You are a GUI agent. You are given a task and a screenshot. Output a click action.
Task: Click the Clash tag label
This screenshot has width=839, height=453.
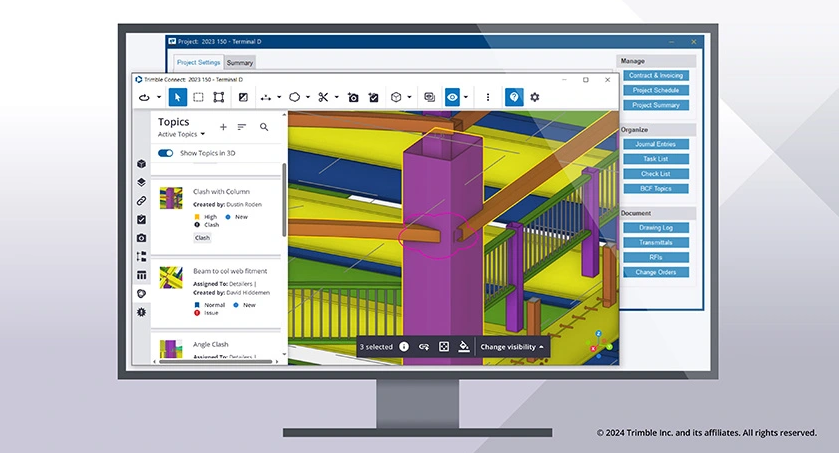(202, 238)
